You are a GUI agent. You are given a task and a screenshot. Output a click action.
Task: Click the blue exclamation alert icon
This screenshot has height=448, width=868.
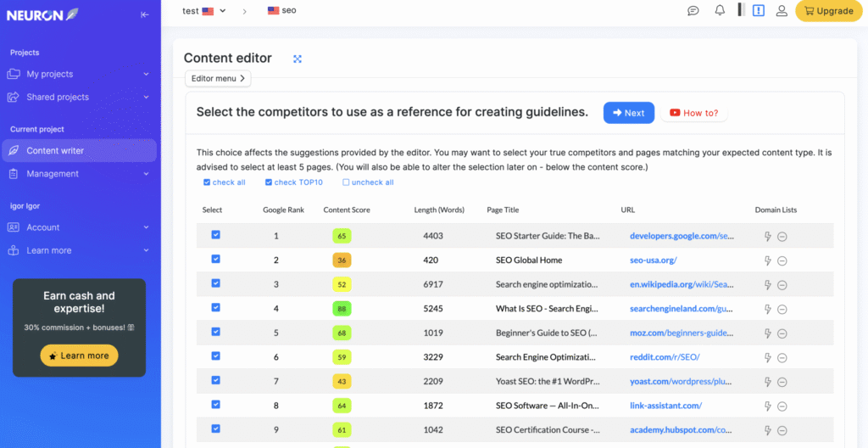[759, 10]
